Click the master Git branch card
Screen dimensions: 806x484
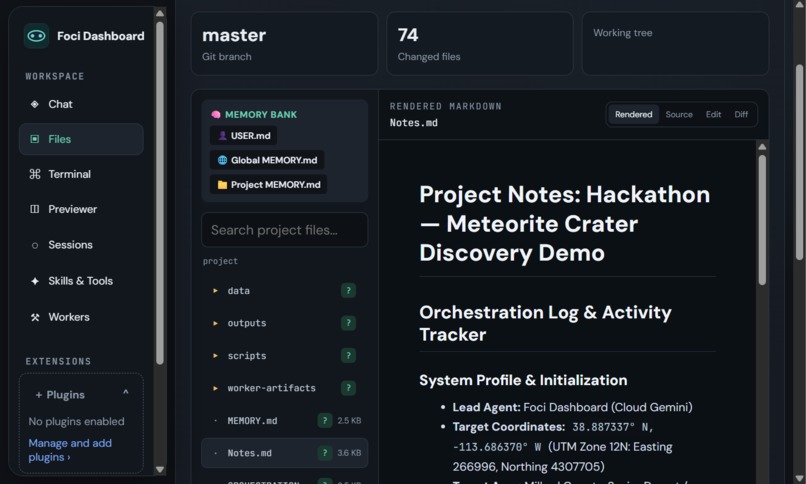click(284, 44)
